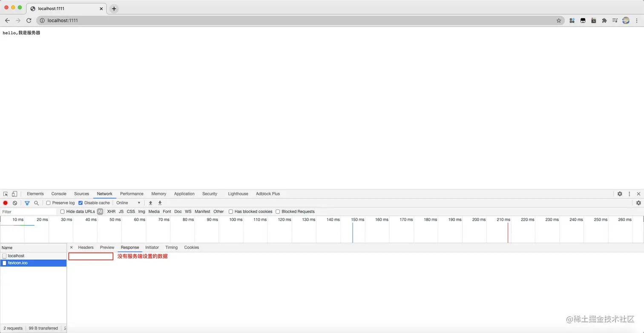Filter requests by All types
This screenshot has width=644, height=333.
click(x=100, y=212)
